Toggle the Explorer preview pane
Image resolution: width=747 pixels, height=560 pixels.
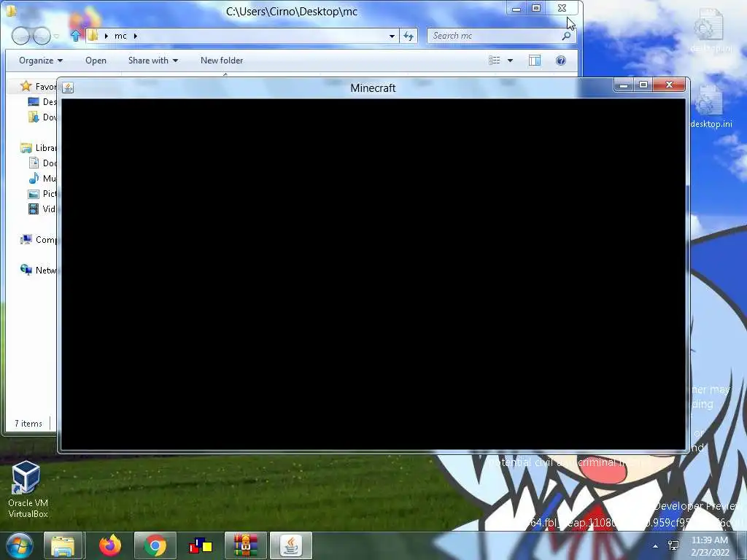tap(535, 61)
